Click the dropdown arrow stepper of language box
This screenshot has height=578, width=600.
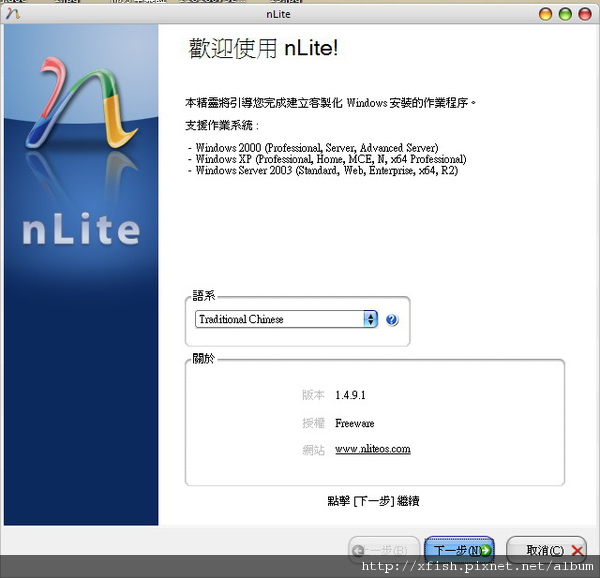click(x=370, y=319)
